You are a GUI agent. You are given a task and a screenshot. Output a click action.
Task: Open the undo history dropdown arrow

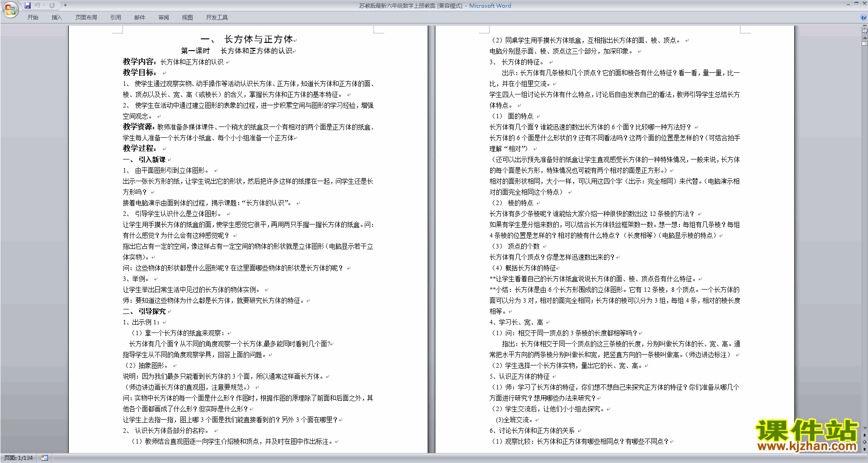44,5
